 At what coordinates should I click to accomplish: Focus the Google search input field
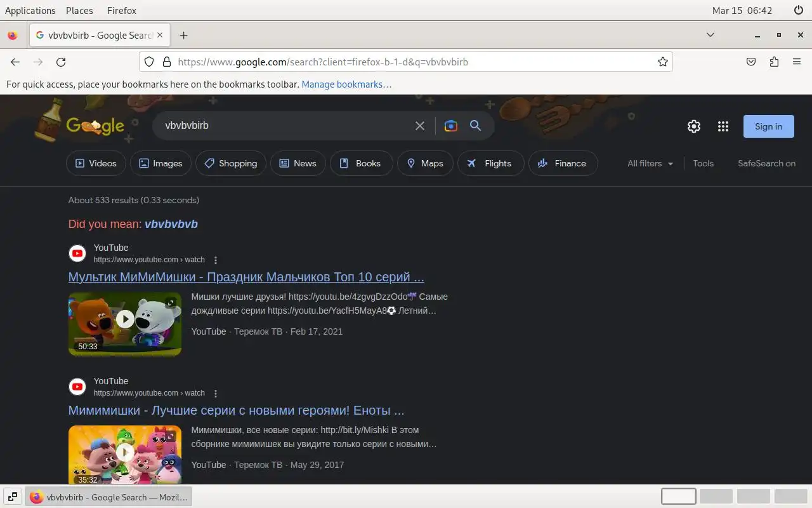point(285,126)
